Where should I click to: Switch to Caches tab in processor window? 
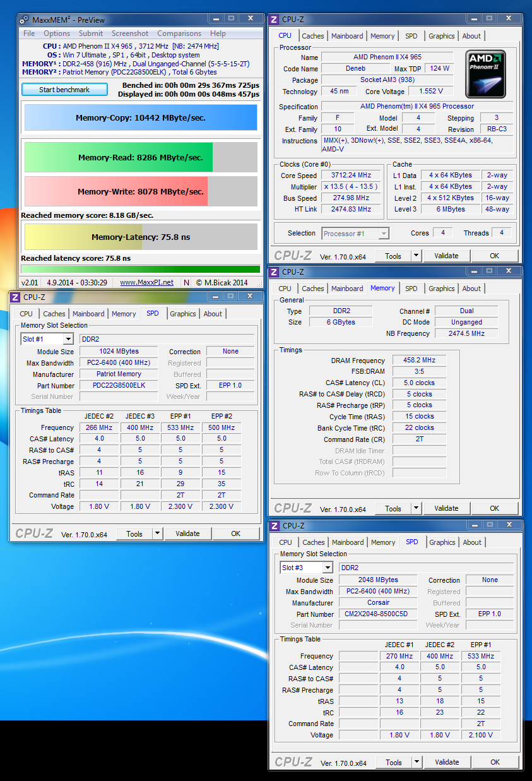(312, 36)
